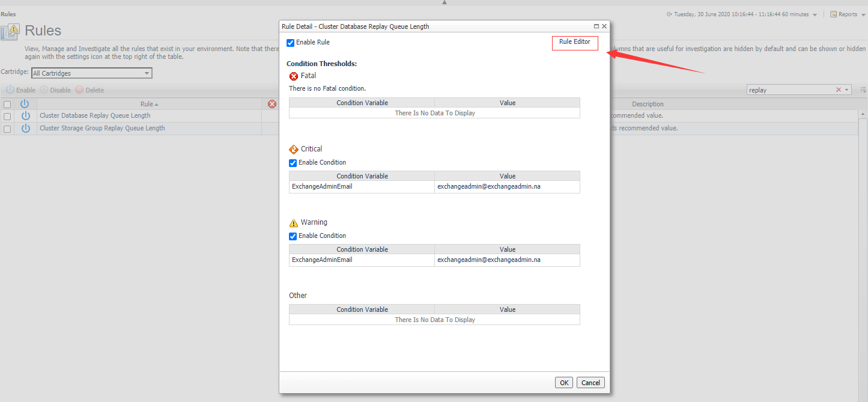
Task: Sort by the Rule column header
Action: point(148,103)
